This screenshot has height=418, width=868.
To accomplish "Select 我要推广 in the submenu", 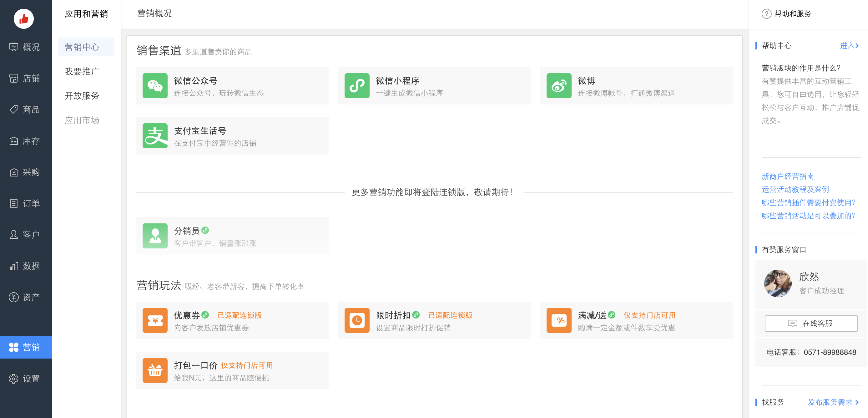I will coord(82,71).
